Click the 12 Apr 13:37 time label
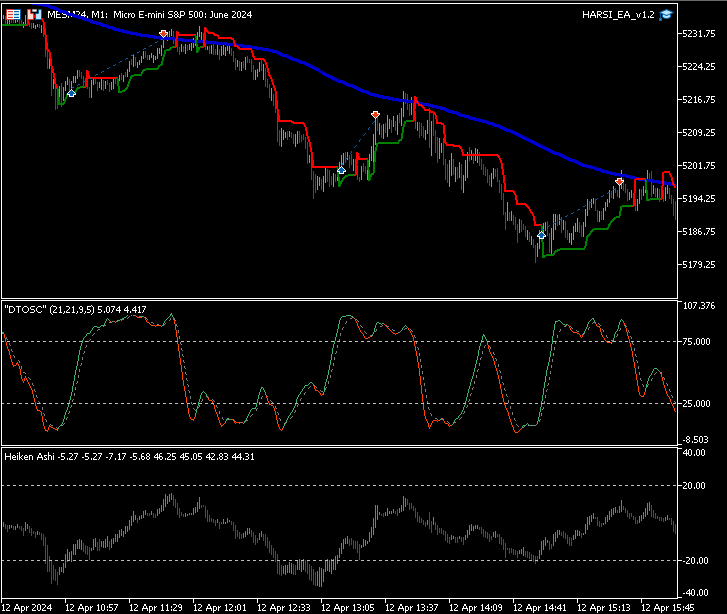 click(412, 608)
